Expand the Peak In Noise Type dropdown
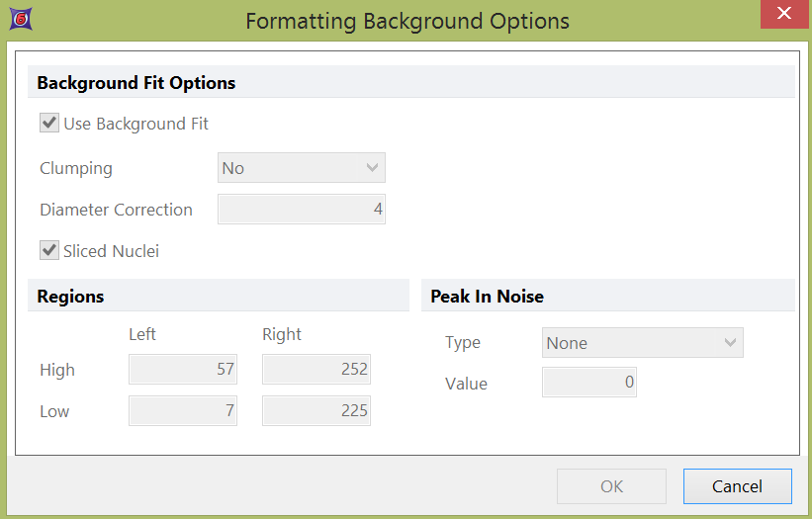Image resolution: width=812 pixels, height=519 pixels. tap(643, 343)
